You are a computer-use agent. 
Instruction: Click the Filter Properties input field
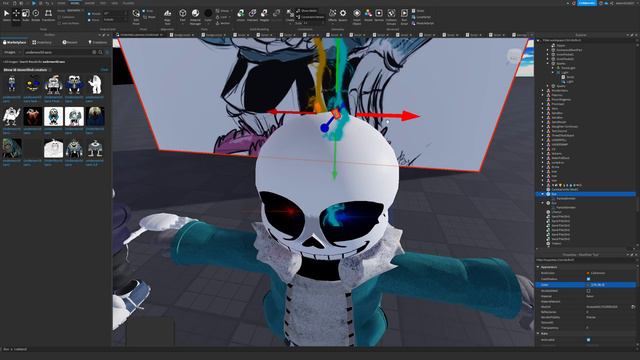(586, 260)
